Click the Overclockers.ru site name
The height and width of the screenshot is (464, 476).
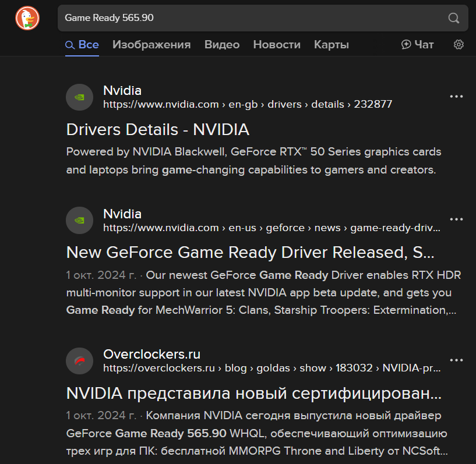(x=152, y=354)
